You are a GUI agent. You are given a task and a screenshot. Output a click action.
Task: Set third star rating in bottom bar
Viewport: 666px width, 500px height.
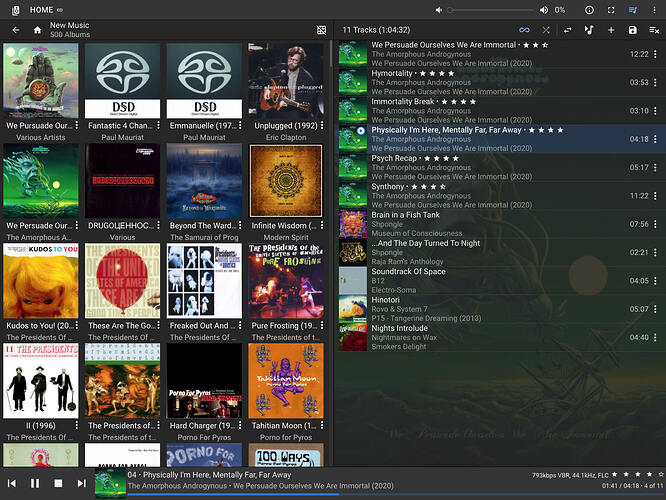tap(638, 474)
